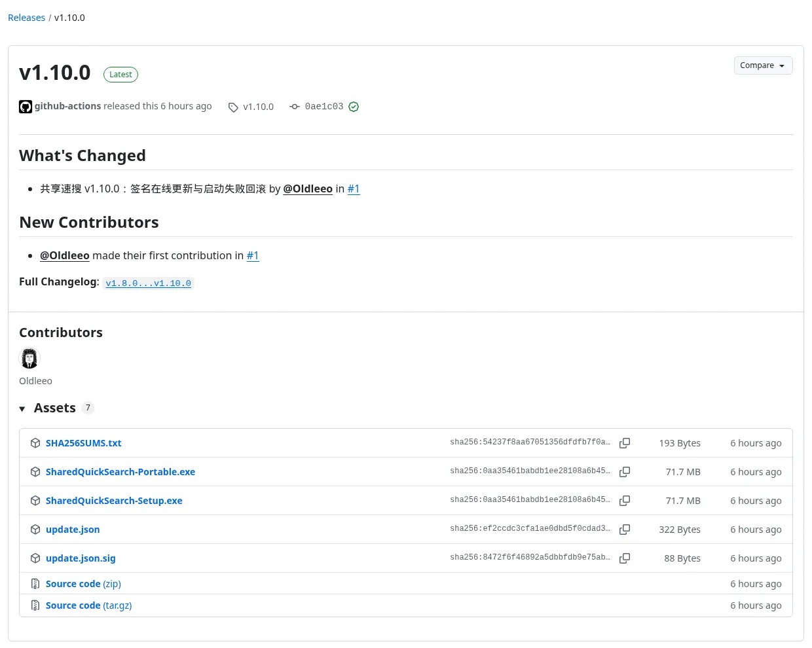Click the package icon for update.json.sig
This screenshot has width=812, height=648.
[x=35, y=558]
